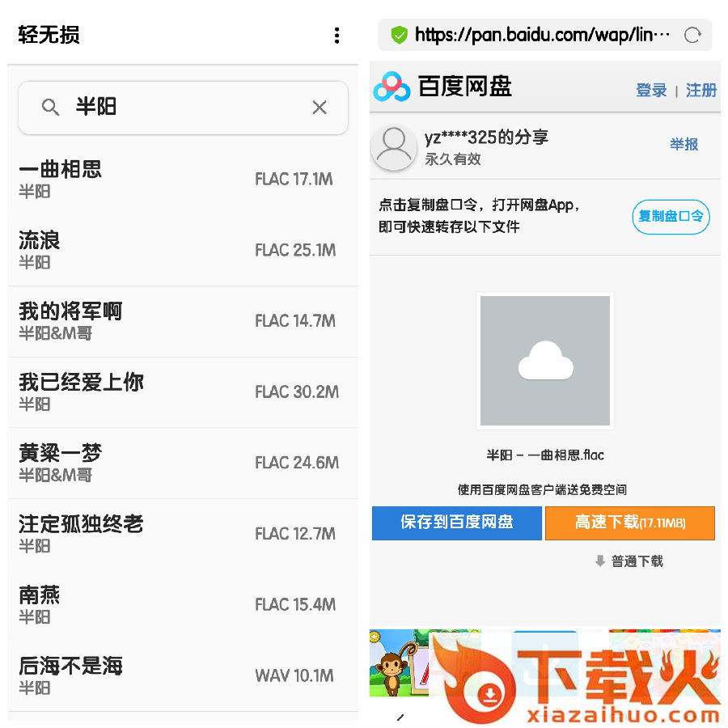Select the FLAC 12.7M size label
The image size is (728, 728).
pos(295,534)
